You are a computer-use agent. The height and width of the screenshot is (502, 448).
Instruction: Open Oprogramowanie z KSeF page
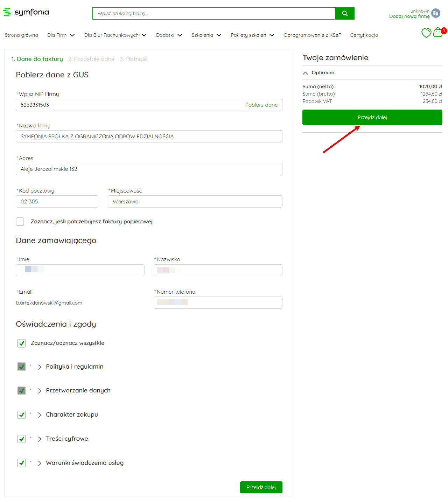tap(312, 35)
